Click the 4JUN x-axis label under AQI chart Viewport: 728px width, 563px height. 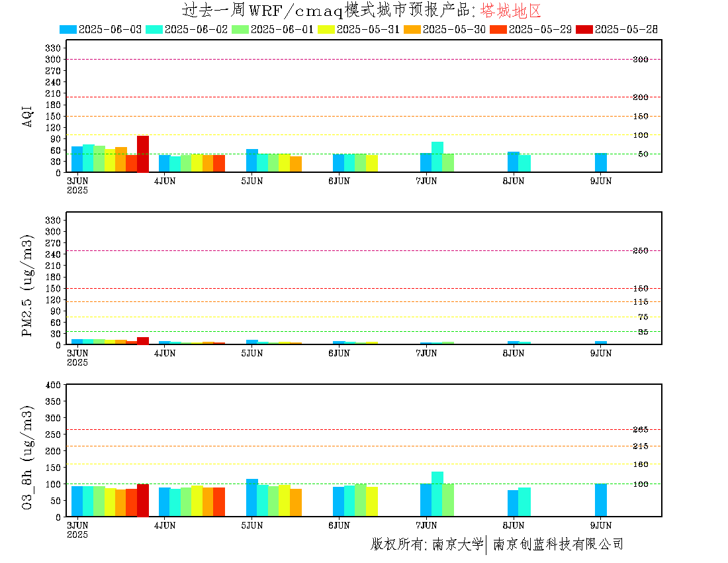coord(165,181)
